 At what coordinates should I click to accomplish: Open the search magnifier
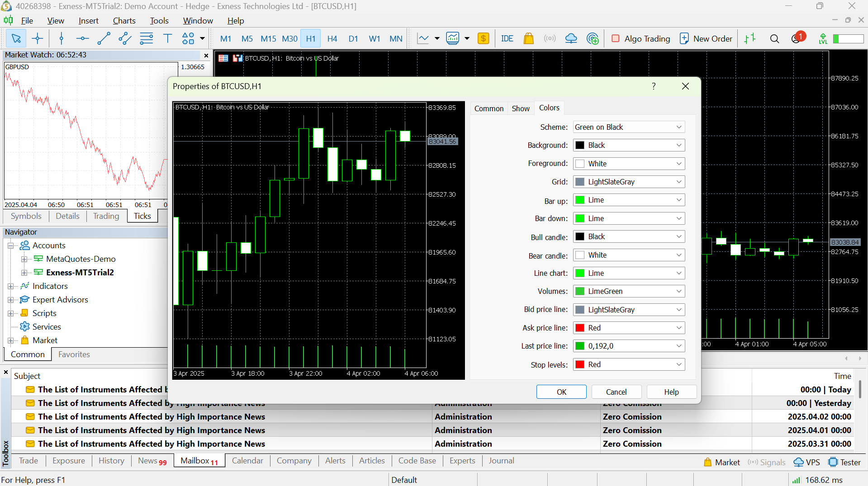(x=774, y=38)
